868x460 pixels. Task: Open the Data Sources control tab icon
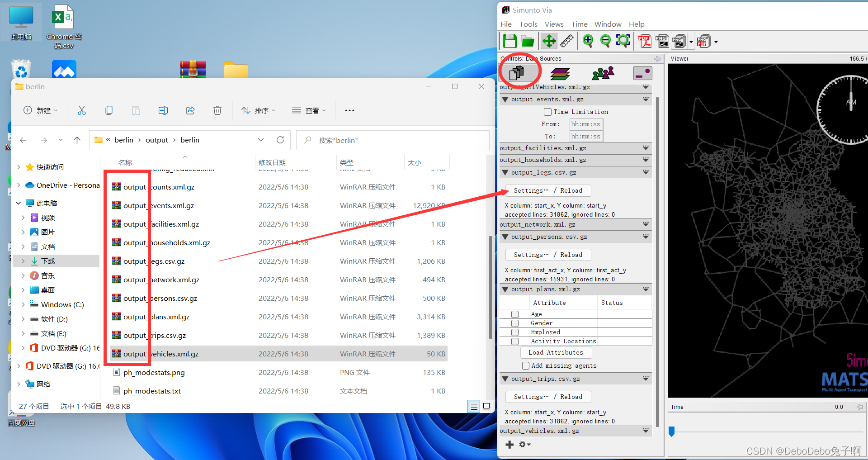pos(516,73)
